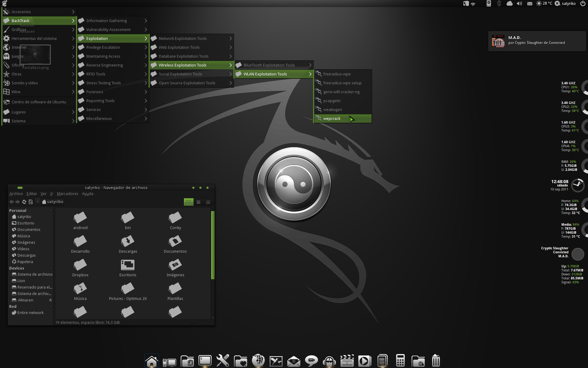Open the calculator dock icon
This screenshot has height=368, width=588.
point(400,361)
